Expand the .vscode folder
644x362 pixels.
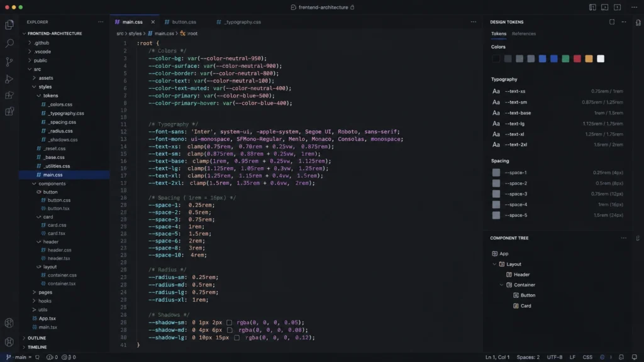click(30, 52)
